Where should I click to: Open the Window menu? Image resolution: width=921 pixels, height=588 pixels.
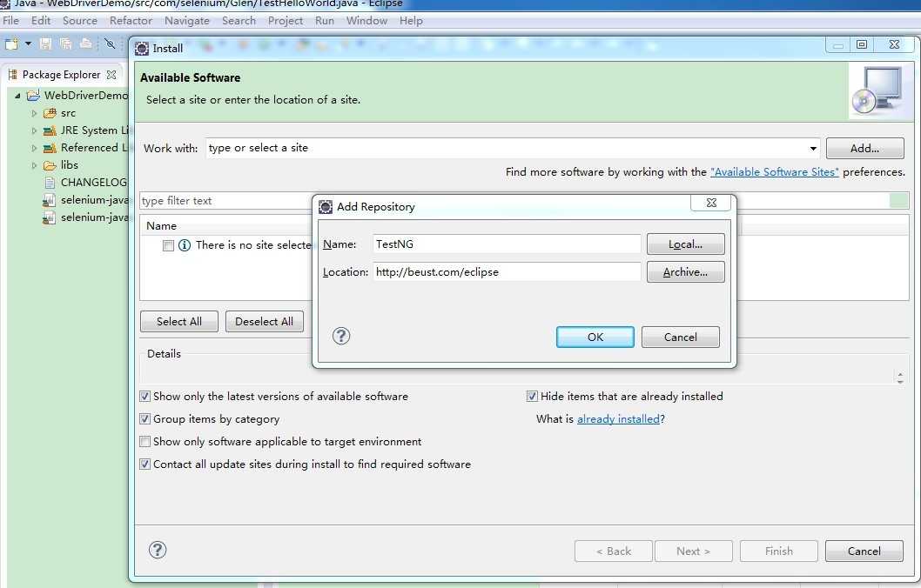point(366,21)
